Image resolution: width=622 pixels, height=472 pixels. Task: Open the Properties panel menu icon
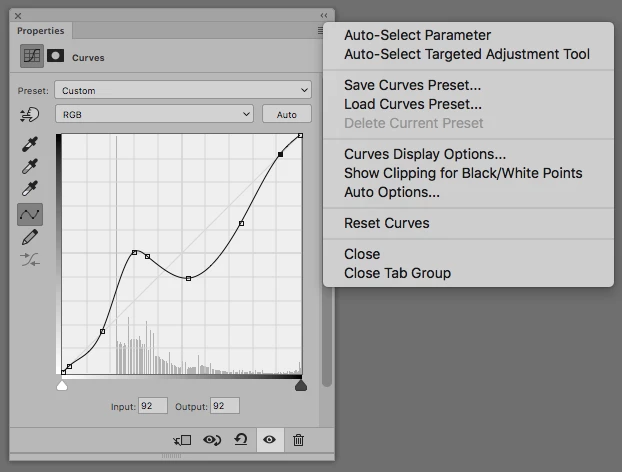(x=320, y=30)
